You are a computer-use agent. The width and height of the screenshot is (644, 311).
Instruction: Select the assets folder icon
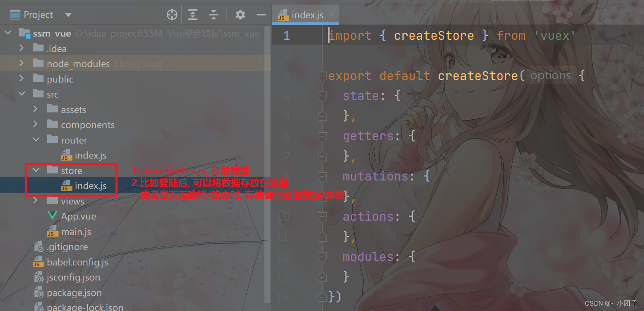52,109
